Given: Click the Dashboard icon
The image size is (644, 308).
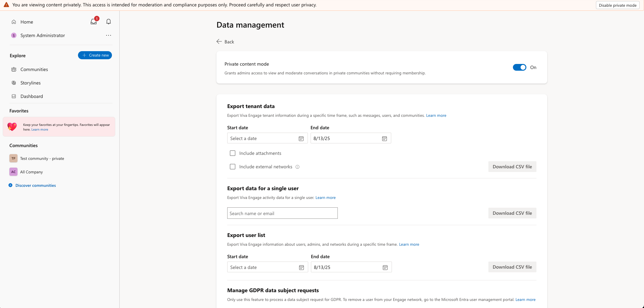Looking at the screenshot, I should tap(14, 96).
